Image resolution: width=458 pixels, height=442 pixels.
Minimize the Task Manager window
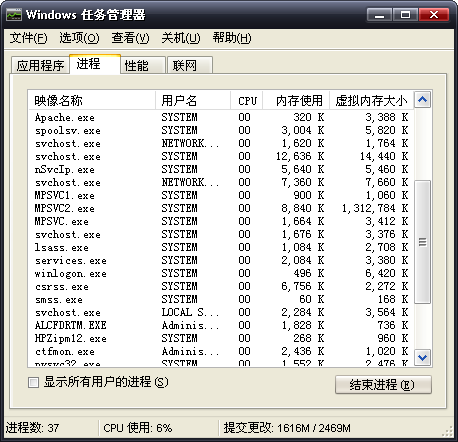[379, 15]
